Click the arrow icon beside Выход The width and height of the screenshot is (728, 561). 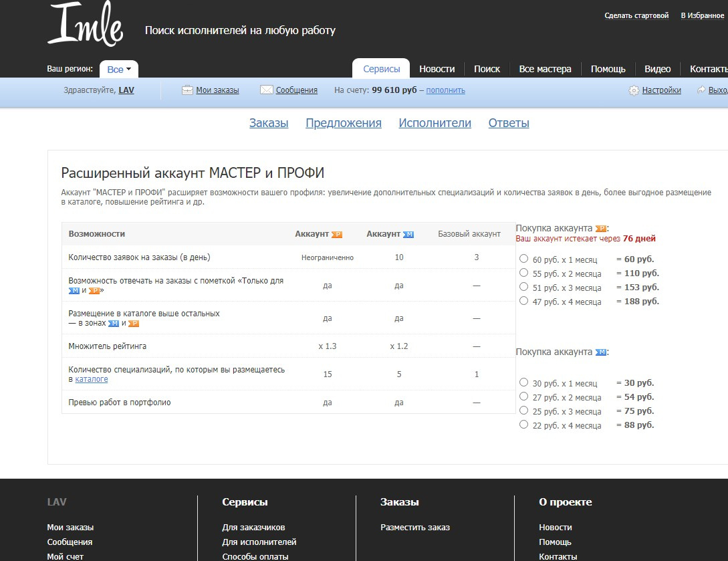tap(701, 90)
